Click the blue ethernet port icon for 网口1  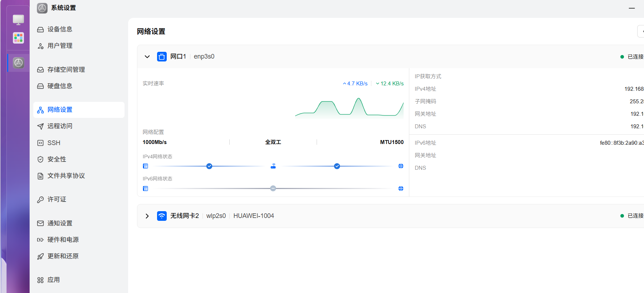(x=162, y=56)
